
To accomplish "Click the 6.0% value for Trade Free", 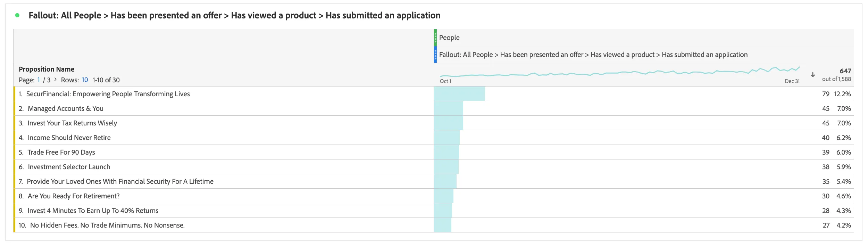I will point(844,152).
